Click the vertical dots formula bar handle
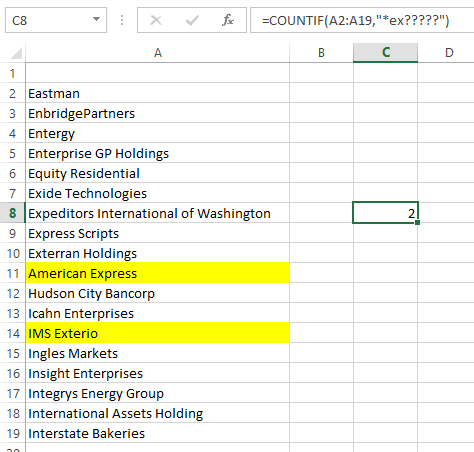The image size is (474, 452). (x=122, y=20)
